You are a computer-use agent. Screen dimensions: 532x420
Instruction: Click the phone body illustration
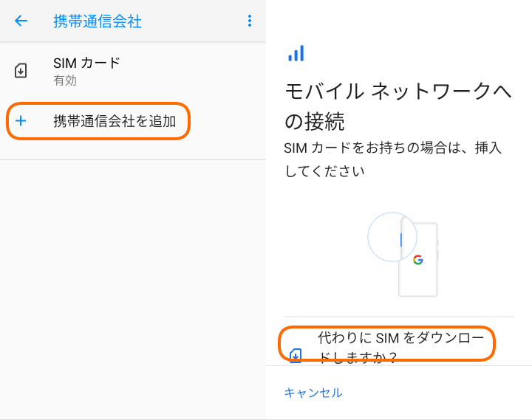click(420, 279)
